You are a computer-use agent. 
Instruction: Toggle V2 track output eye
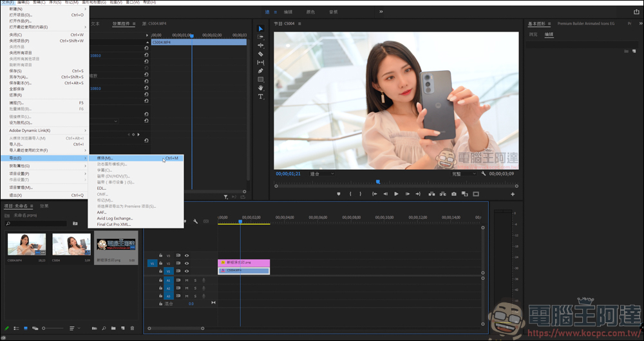(187, 263)
